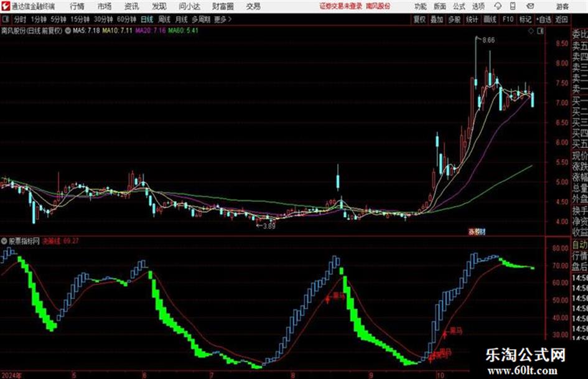Select the 自动 entry in right sidebar

(x=580, y=245)
